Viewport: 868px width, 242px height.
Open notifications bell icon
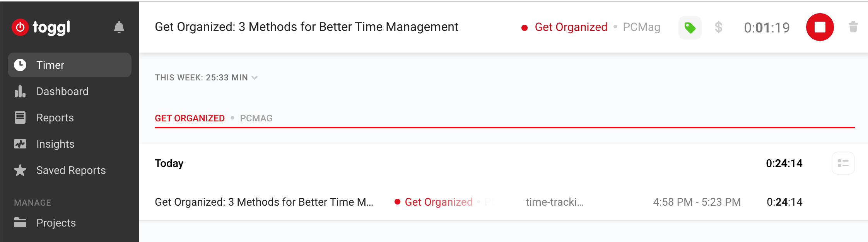[x=119, y=27]
